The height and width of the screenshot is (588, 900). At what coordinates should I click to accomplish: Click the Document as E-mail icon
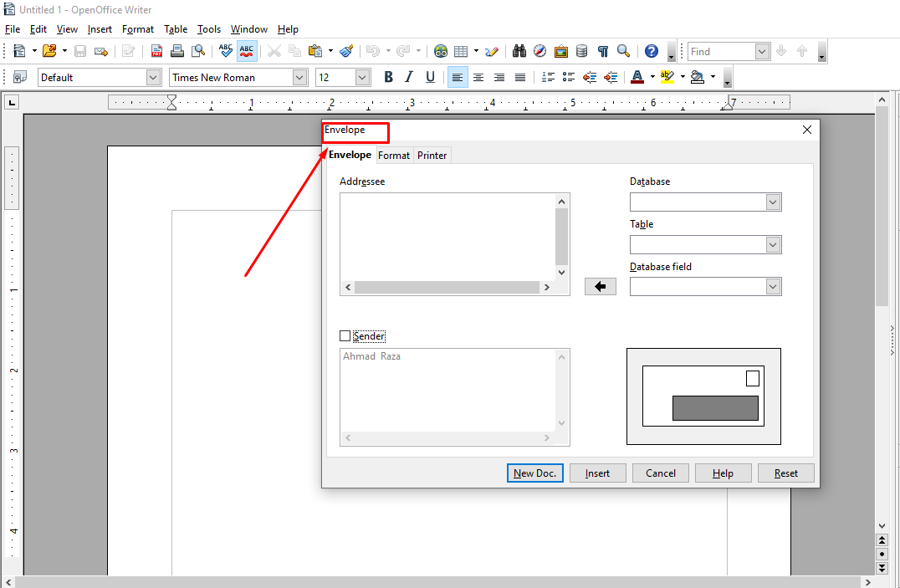coord(101,51)
